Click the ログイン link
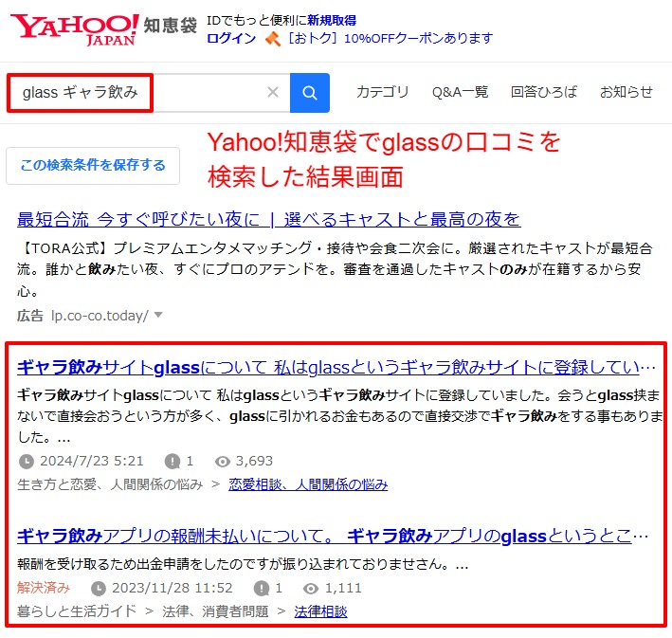The width and height of the screenshot is (672, 638). [231, 39]
